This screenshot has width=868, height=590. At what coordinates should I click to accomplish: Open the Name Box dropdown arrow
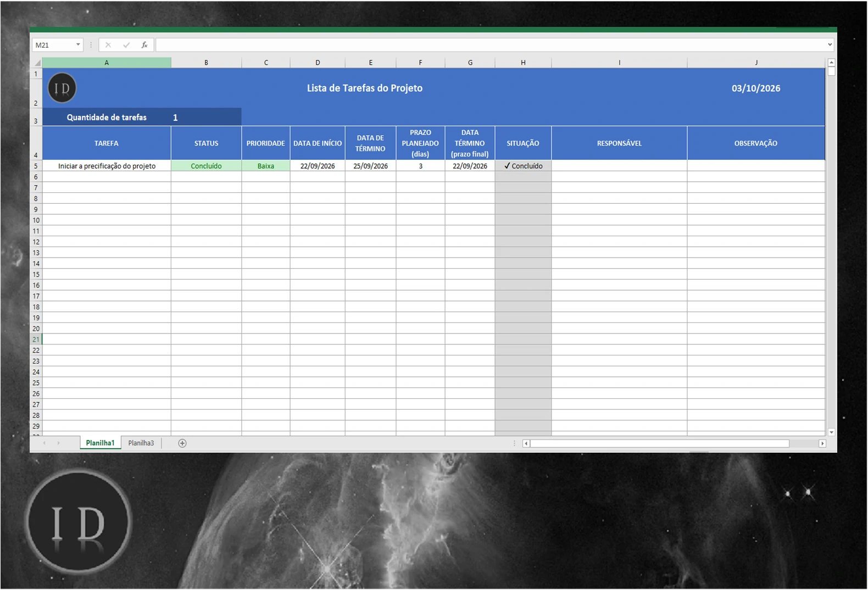(78, 45)
